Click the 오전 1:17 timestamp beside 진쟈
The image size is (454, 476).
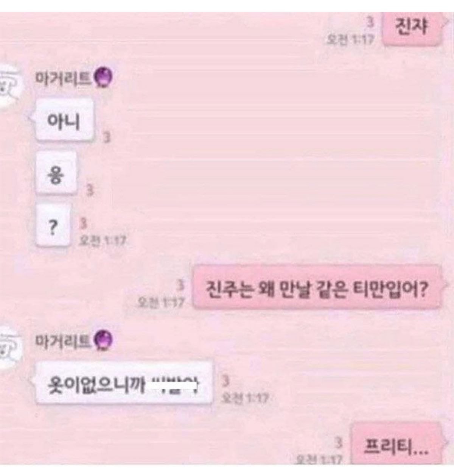tap(351, 39)
